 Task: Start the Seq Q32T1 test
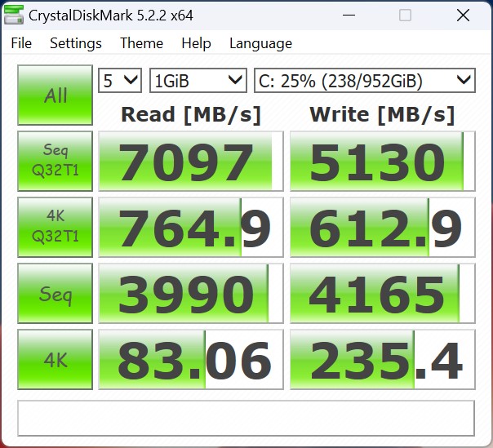(55, 161)
